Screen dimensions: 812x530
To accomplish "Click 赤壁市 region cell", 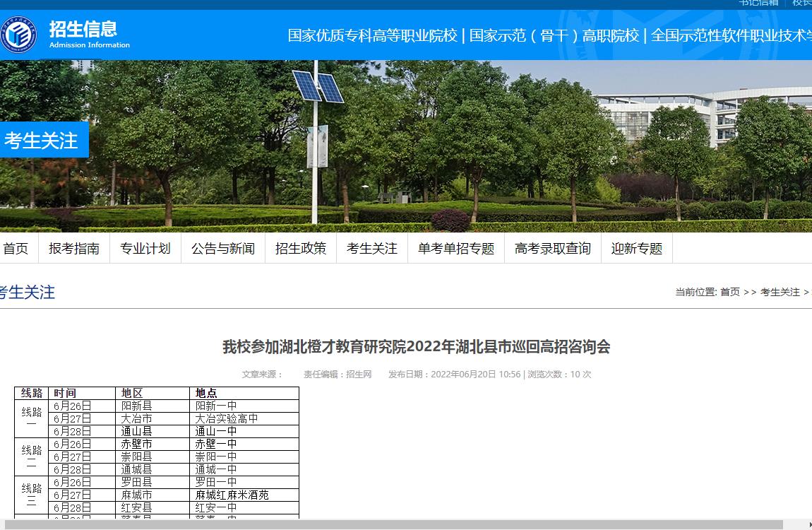I will point(153,444).
